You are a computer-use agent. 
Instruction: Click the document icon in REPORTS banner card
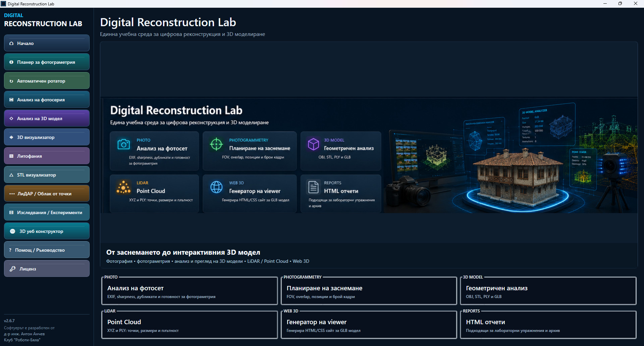[313, 187]
